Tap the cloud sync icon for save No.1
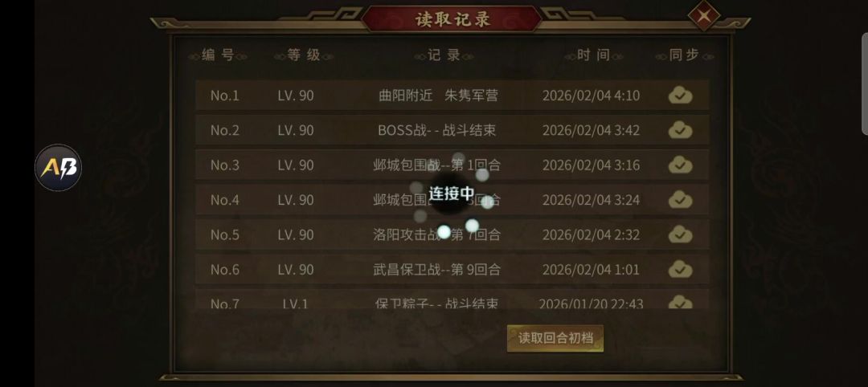Viewport: 868px width, 387px height. coord(680,95)
